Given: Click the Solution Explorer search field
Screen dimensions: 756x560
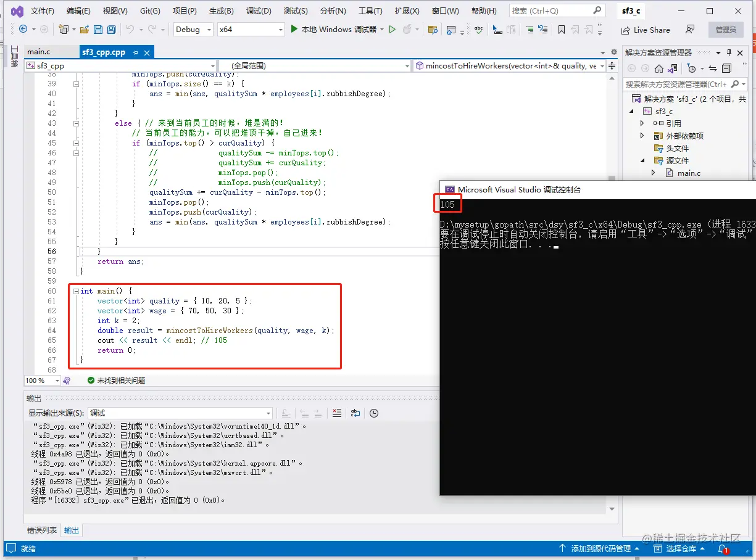Looking at the screenshot, I should tap(685, 84).
